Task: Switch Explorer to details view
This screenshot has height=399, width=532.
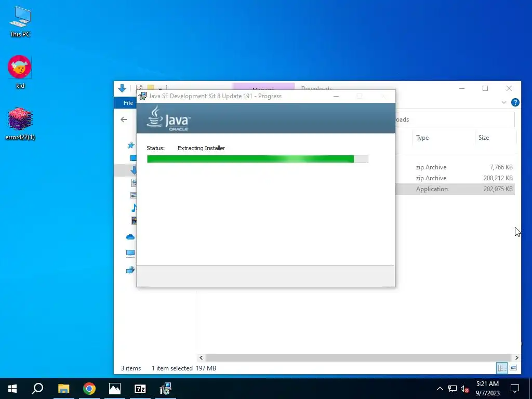Action: 502,368
